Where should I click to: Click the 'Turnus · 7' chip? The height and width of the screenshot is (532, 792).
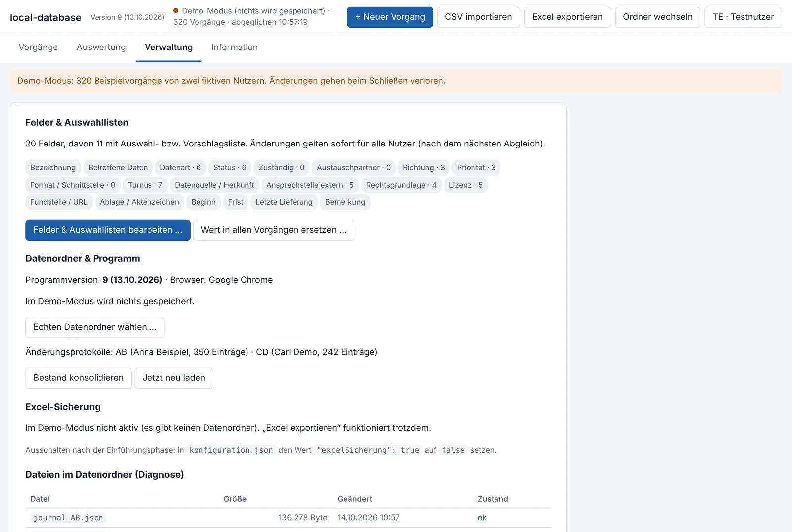coord(145,185)
